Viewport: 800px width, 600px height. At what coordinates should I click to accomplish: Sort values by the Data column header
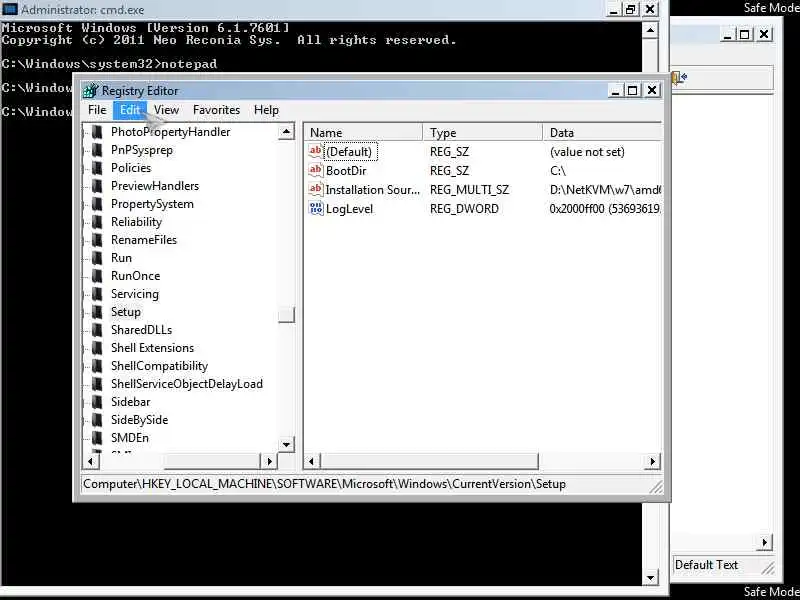point(603,133)
